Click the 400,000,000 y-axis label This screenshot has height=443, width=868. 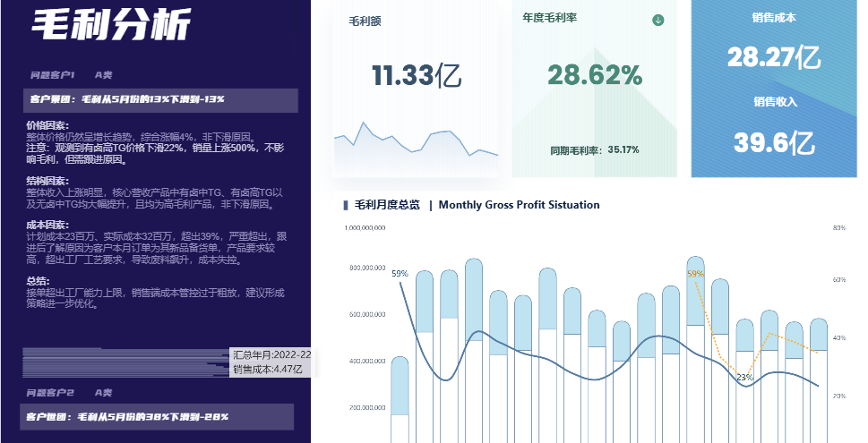click(367, 362)
